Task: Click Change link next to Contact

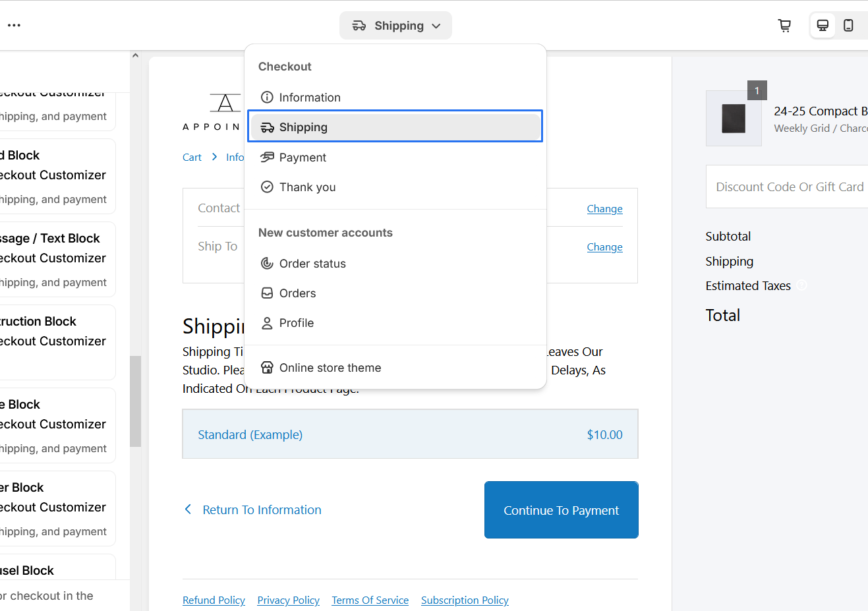Action: pos(604,209)
